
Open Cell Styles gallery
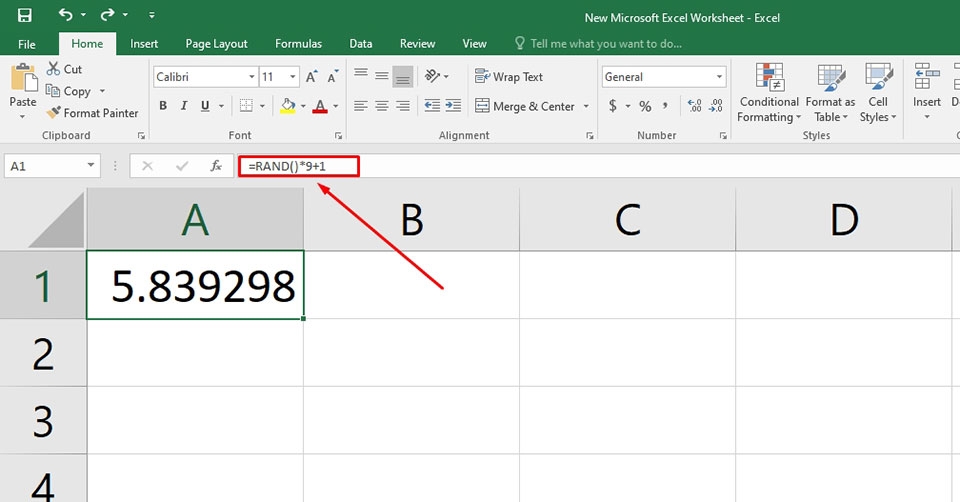coord(878,93)
